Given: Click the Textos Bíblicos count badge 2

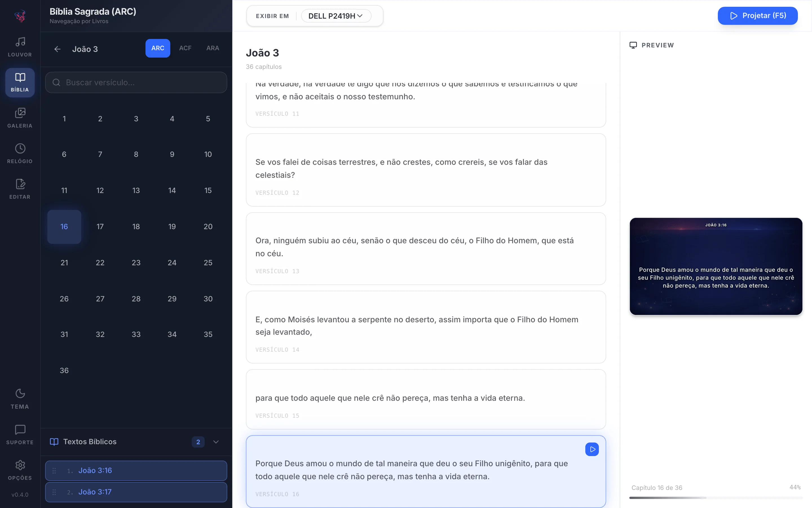Looking at the screenshot, I should pyautogui.click(x=198, y=442).
